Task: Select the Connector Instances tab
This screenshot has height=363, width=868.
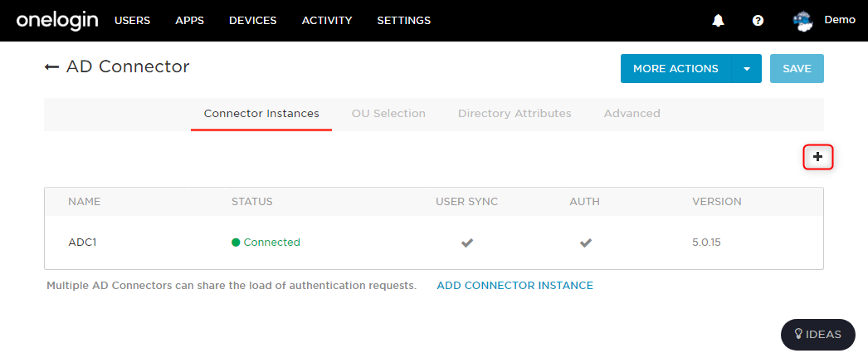Action: point(261,114)
